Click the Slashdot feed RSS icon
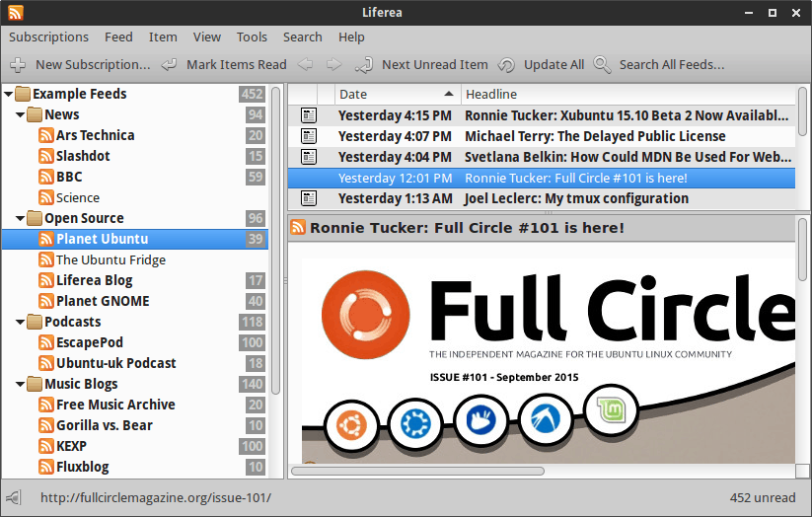The image size is (812, 517). click(x=46, y=156)
